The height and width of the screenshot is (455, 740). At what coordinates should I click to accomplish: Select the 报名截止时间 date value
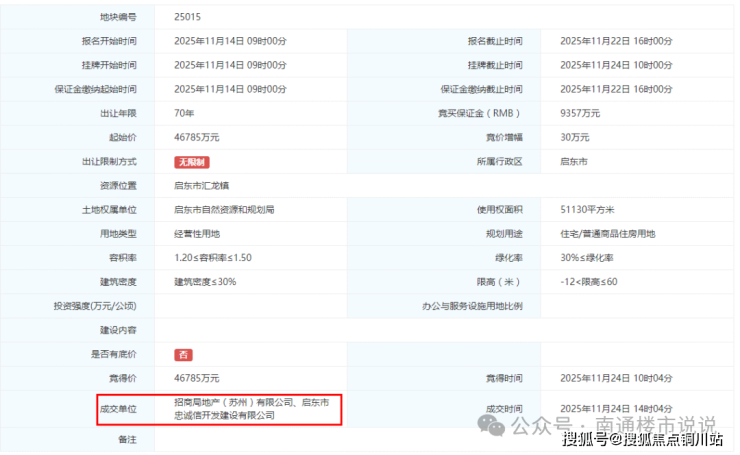coord(616,41)
